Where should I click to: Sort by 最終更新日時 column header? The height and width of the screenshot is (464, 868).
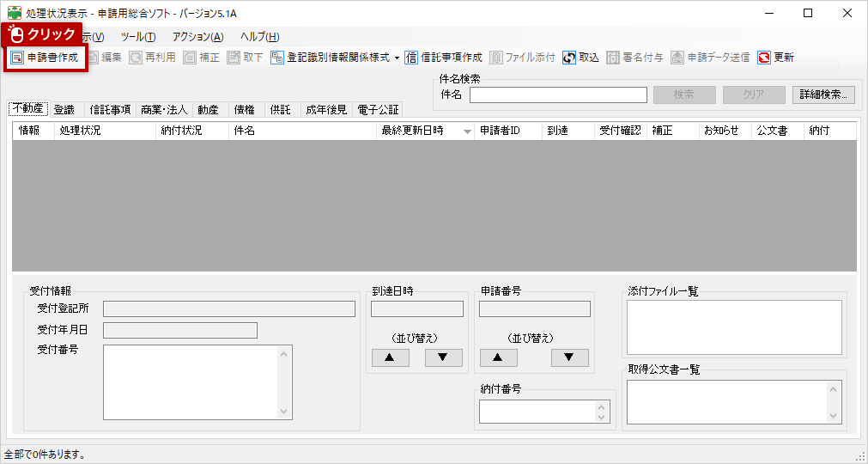tap(425, 131)
